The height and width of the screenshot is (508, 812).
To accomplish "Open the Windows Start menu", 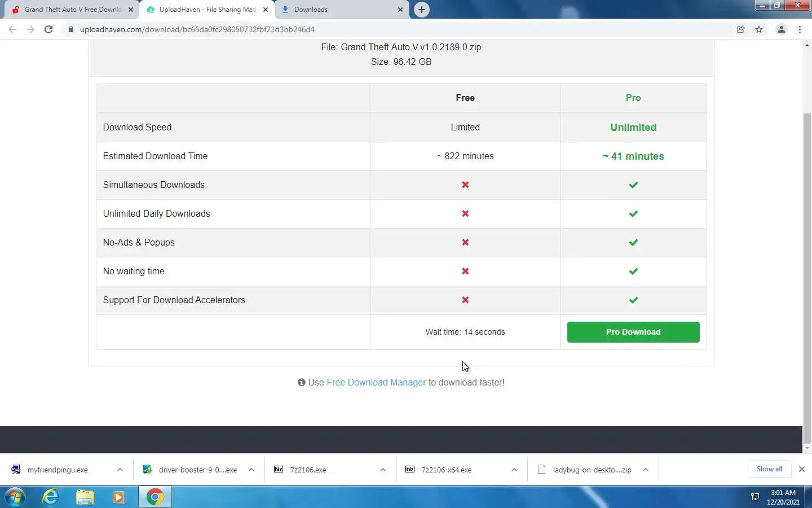I will coord(15,497).
